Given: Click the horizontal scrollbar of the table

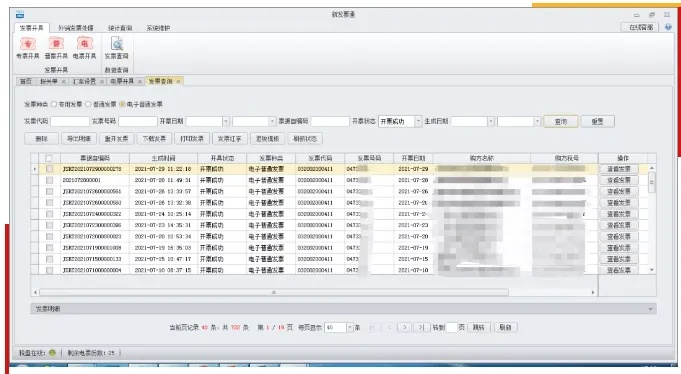Looking at the screenshot, I should pos(274,292).
